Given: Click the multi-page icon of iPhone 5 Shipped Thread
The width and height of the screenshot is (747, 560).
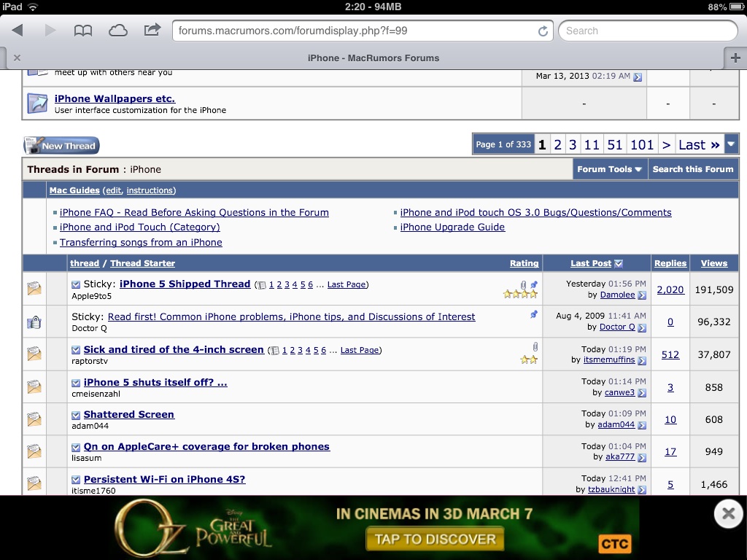Looking at the screenshot, I should tap(261, 285).
